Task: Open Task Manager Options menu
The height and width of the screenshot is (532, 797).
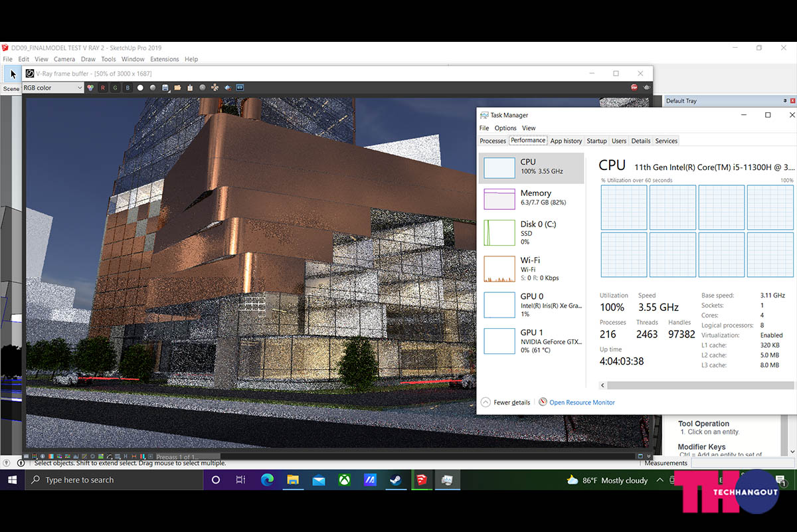Action: [x=505, y=128]
